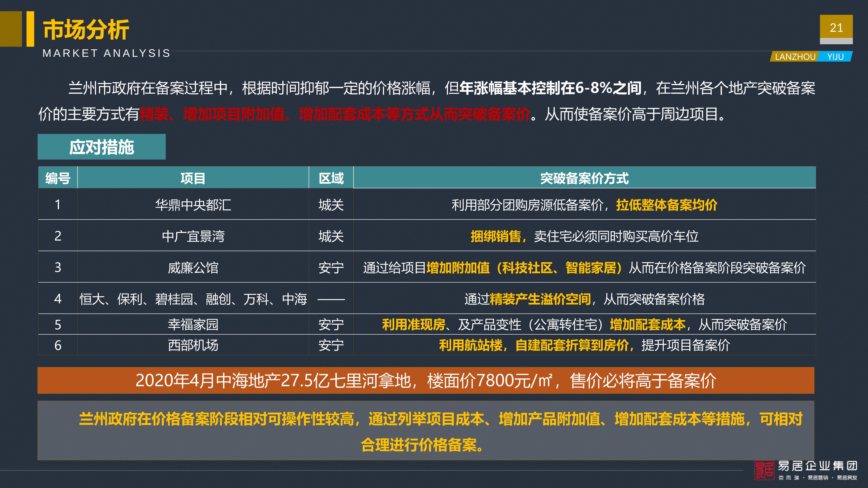Click the highlighted 拉低整体备案均价 text
This screenshot has height=488, width=868.
pyautogui.click(x=666, y=205)
